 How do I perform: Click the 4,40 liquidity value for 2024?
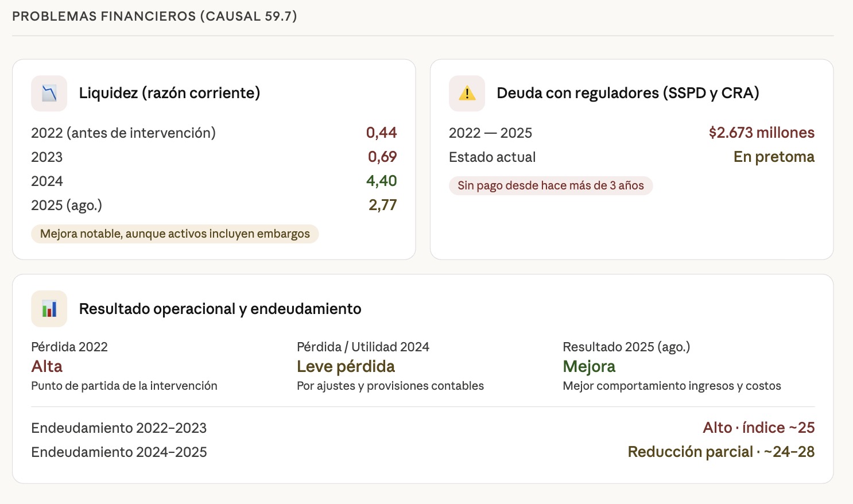(x=381, y=181)
